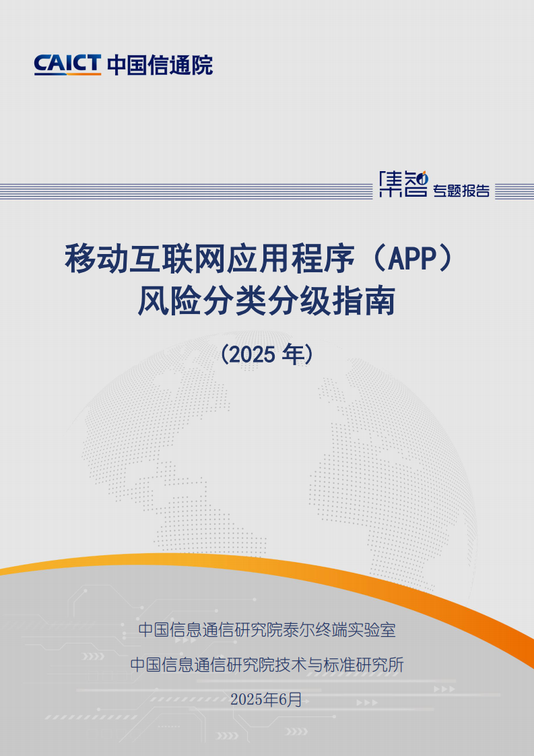Viewport: 534px width, 756px height.
Task: Click the 中国信通院 logo text
Action: (160, 65)
